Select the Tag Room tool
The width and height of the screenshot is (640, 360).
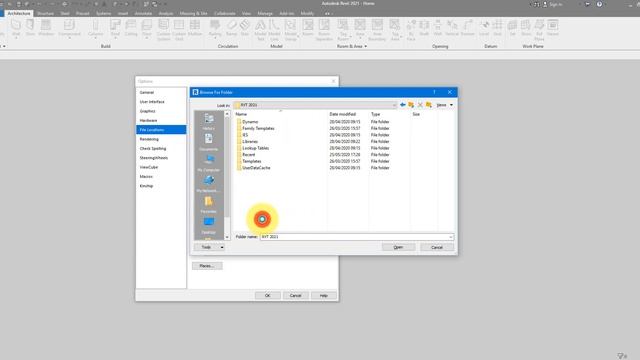pos(343,29)
